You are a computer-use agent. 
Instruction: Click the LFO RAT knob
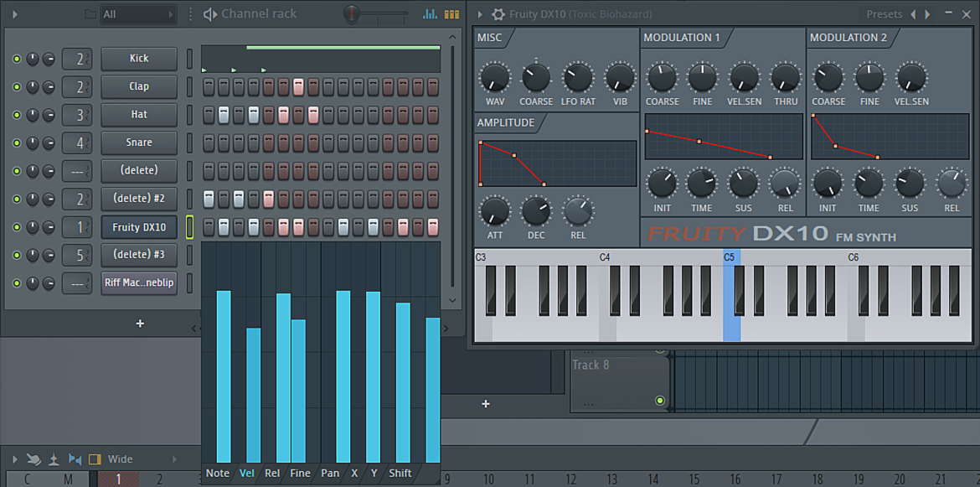click(x=578, y=79)
